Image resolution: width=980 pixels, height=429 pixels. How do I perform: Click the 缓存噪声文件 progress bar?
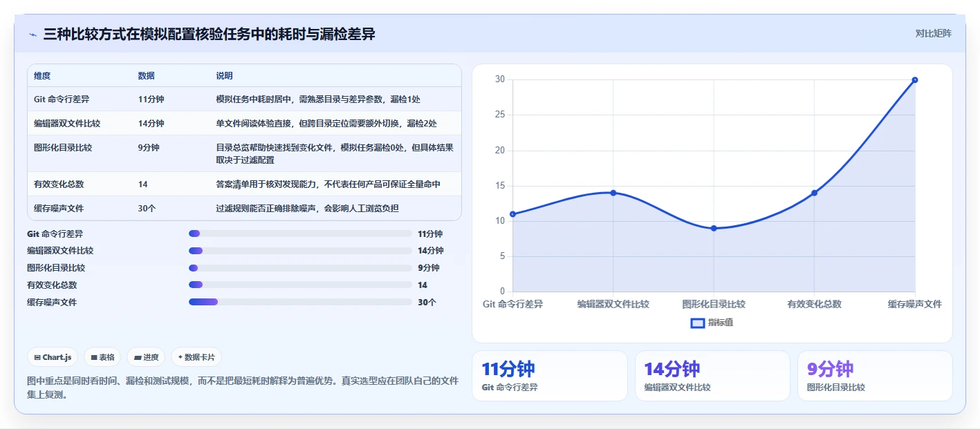click(x=300, y=302)
